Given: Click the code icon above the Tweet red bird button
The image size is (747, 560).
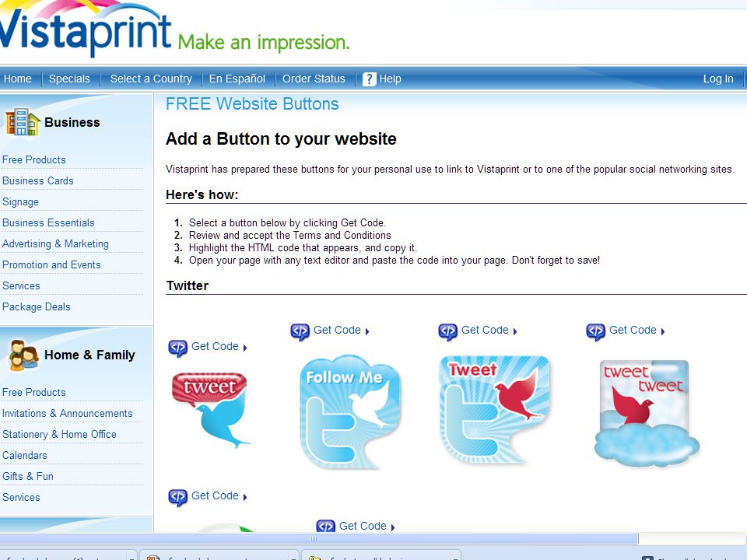Looking at the screenshot, I should 448,331.
